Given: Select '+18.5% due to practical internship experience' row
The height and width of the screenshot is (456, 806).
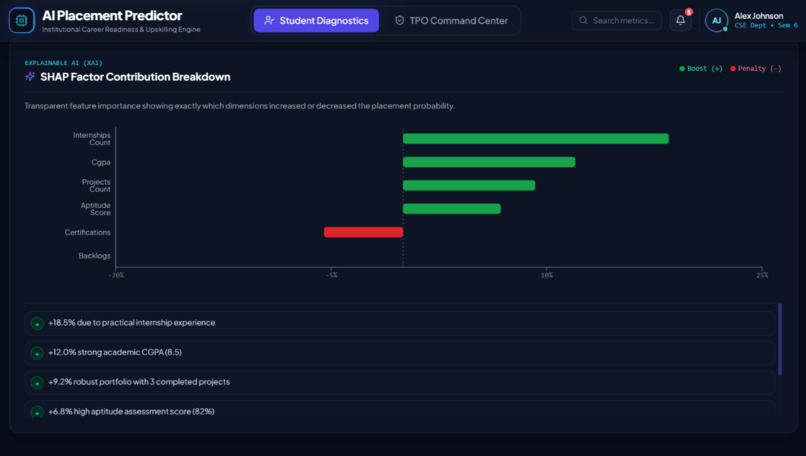Looking at the screenshot, I should pos(400,323).
